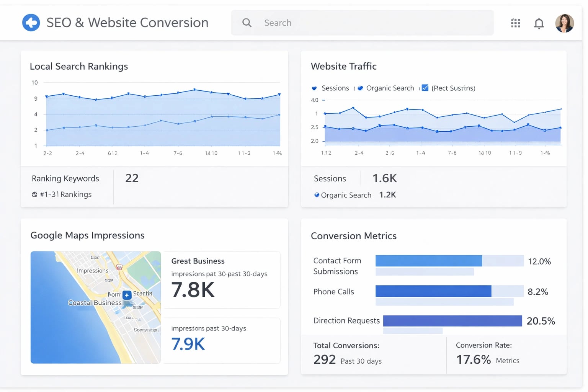Click the profile avatar photo
This screenshot has width=588, height=392.
click(564, 23)
